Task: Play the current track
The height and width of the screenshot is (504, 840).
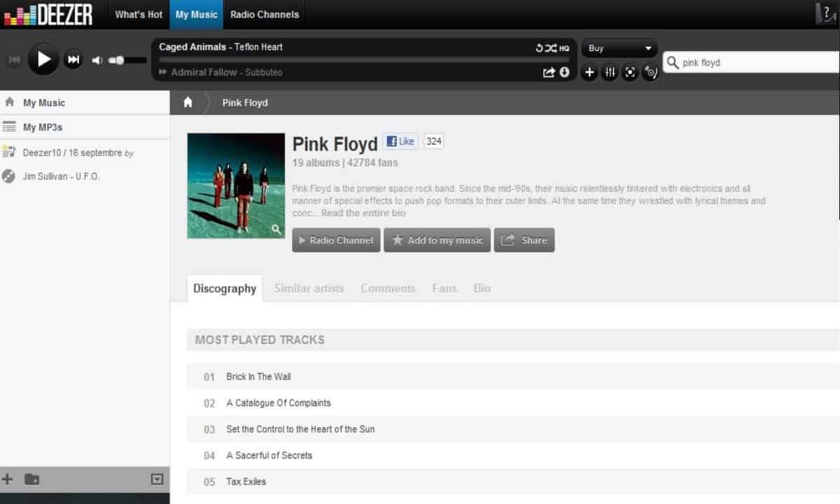Action: (43, 59)
